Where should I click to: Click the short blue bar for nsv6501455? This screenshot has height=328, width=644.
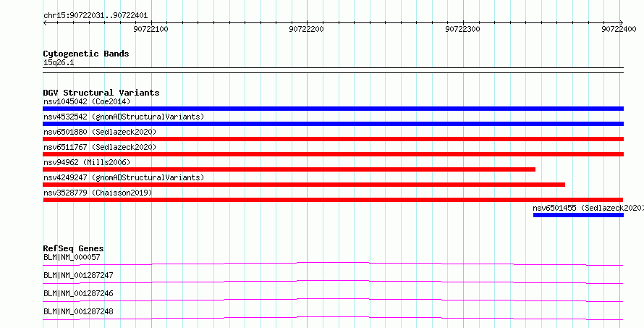pyautogui.click(x=578, y=215)
